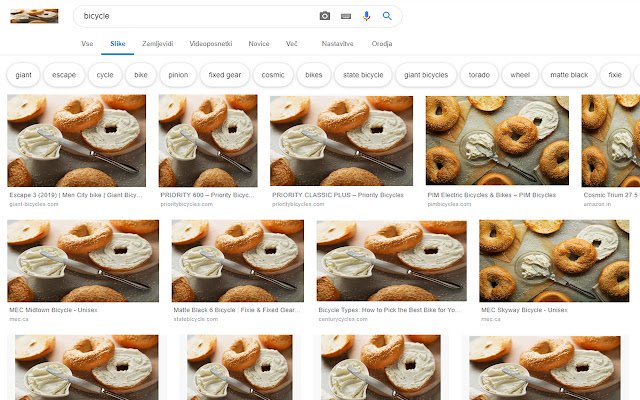Open the MEC Midtown Bicycle image
This screenshot has height=400, width=640.
tap(83, 261)
